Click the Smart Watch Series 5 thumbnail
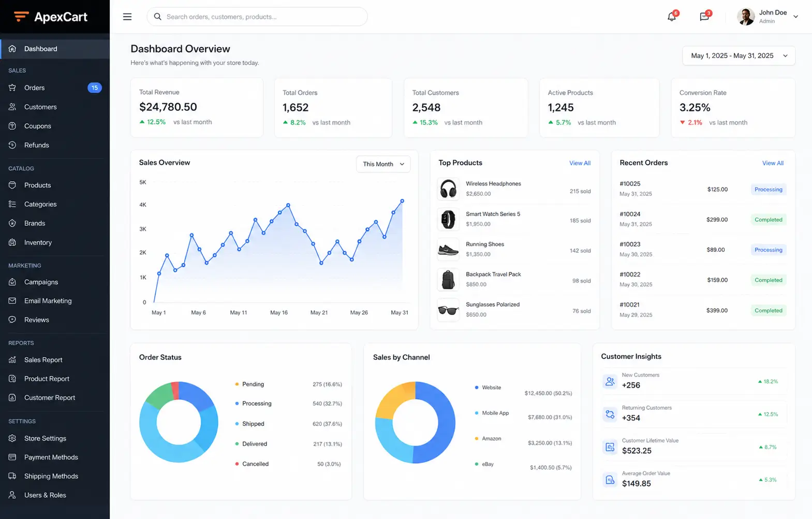 [448, 220]
